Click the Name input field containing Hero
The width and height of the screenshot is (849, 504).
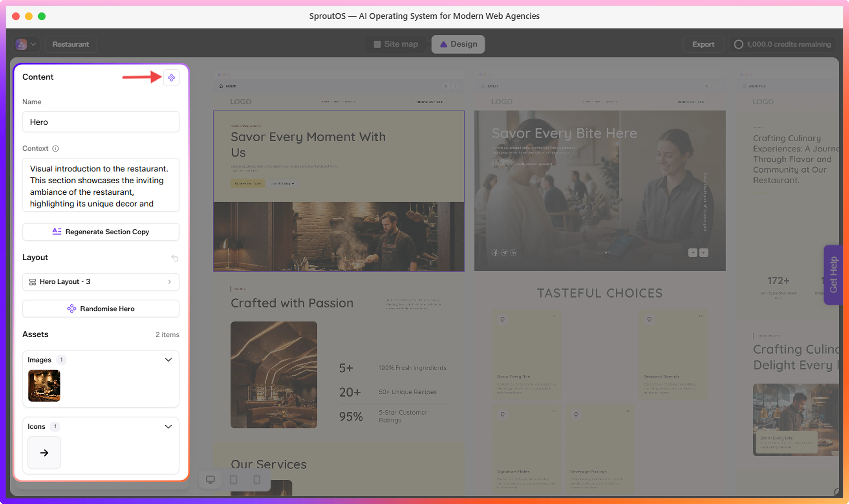tap(101, 122)
